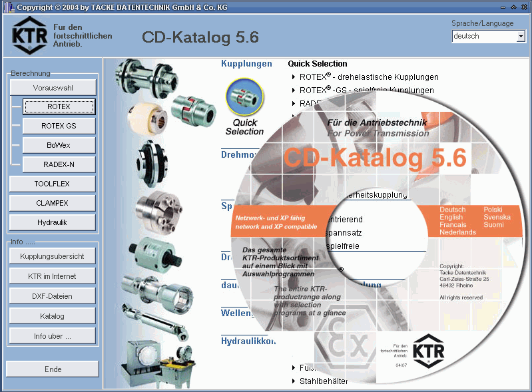Screen dimensions: 532x392
Task: Open the ROTEX GS calculation
Action: [x=59, y=126]
